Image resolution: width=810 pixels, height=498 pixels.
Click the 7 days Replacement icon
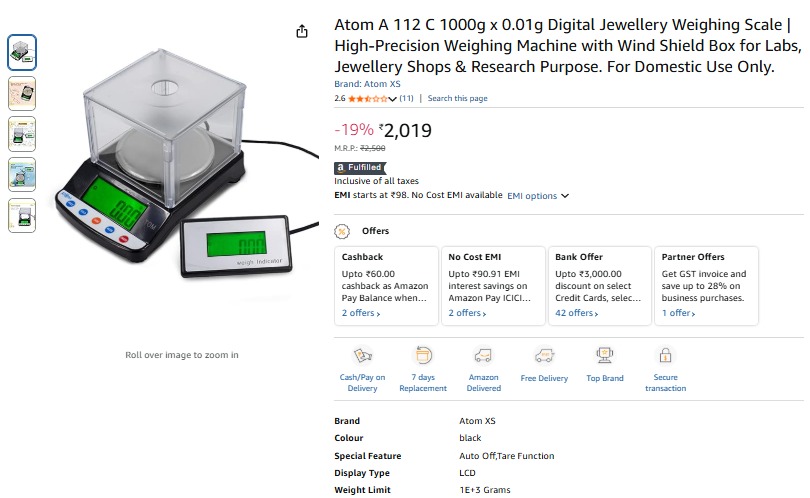pos(423,356)
